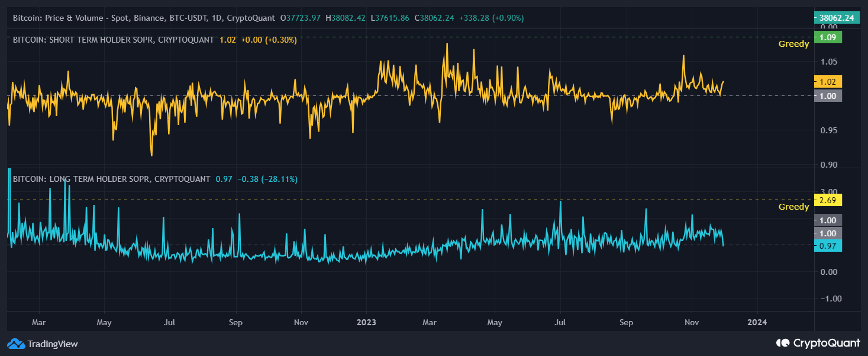
Task: Click the cyan 0.97 LTH SOPR tag
Action: [x=827, y=246]
